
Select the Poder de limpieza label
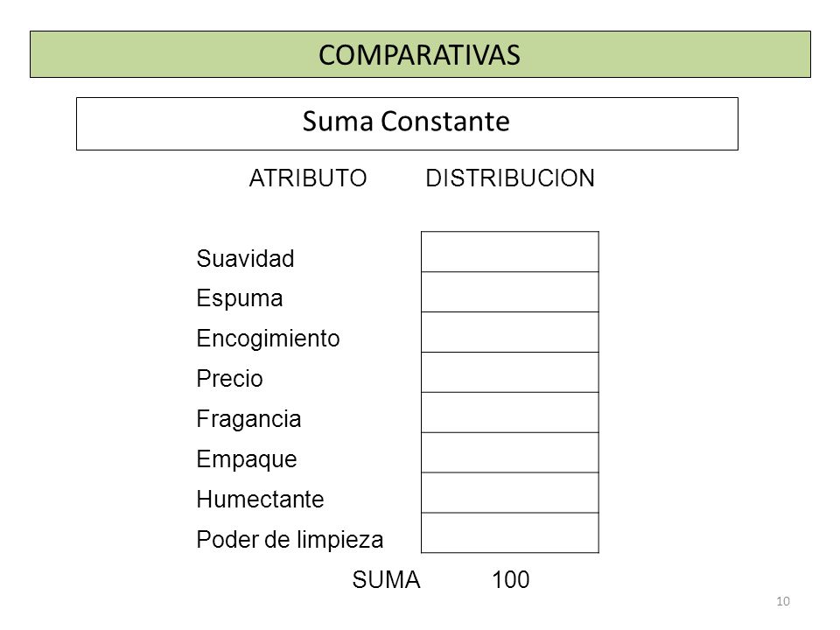coord(290,540)
